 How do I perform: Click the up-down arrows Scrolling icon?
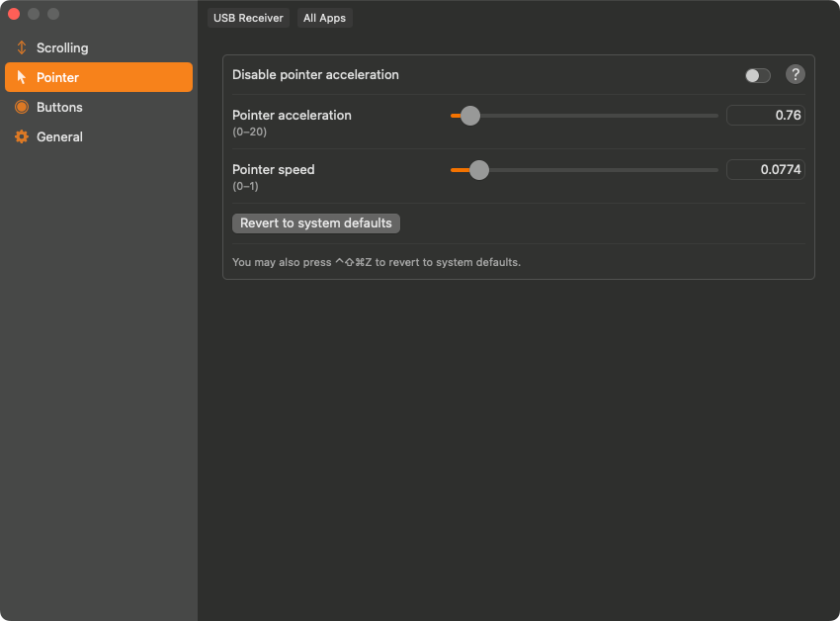click(x=22, y=47)
